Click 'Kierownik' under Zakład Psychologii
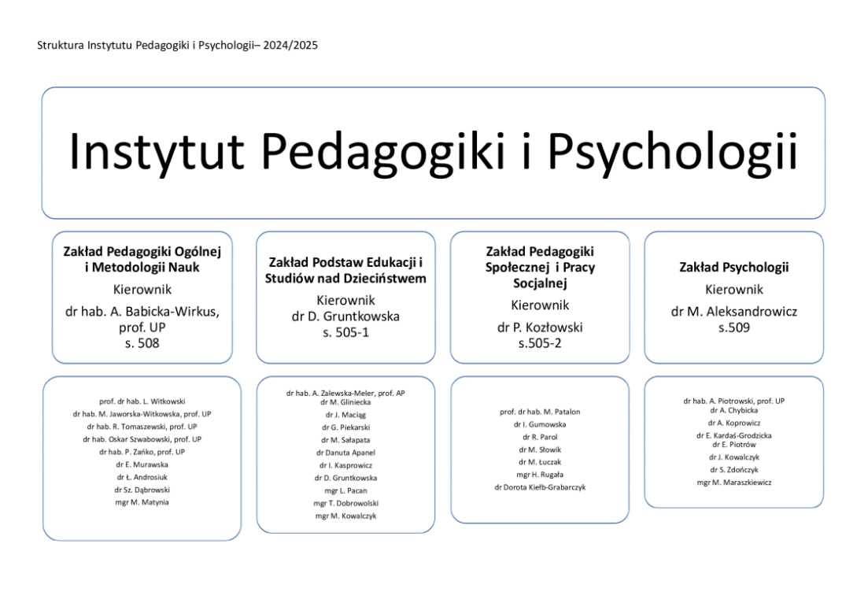 click(734, 290)
